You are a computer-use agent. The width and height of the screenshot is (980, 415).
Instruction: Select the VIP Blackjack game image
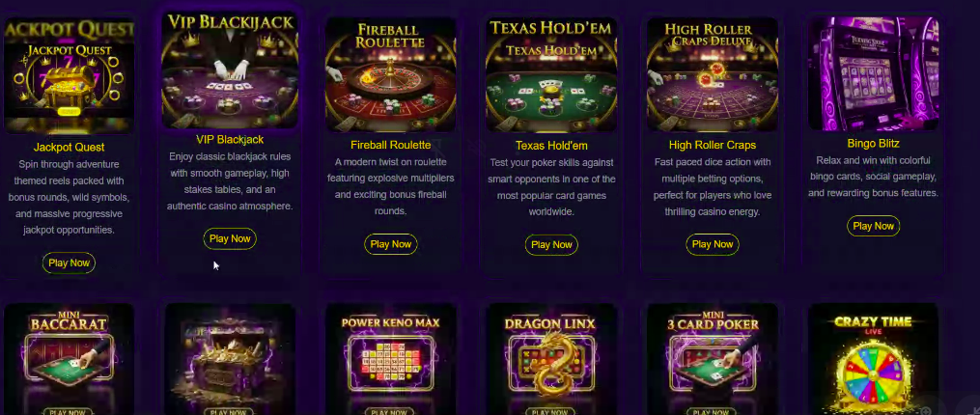pos(230,69)
